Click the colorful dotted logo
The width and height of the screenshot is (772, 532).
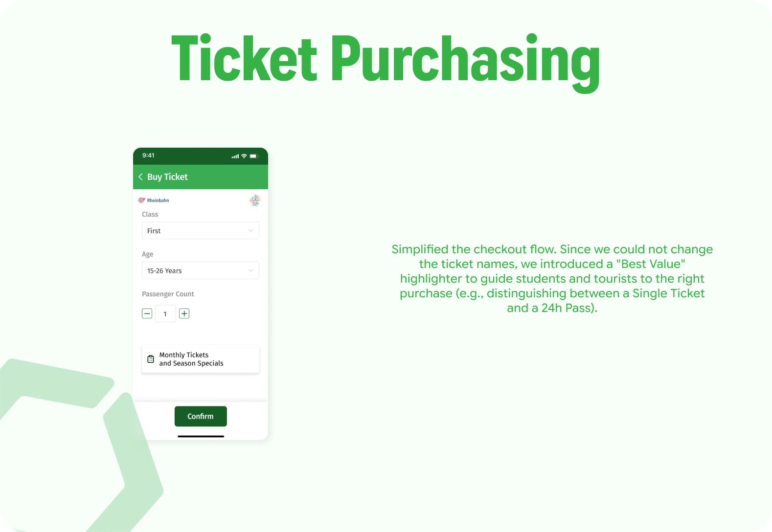coord(255,200)
